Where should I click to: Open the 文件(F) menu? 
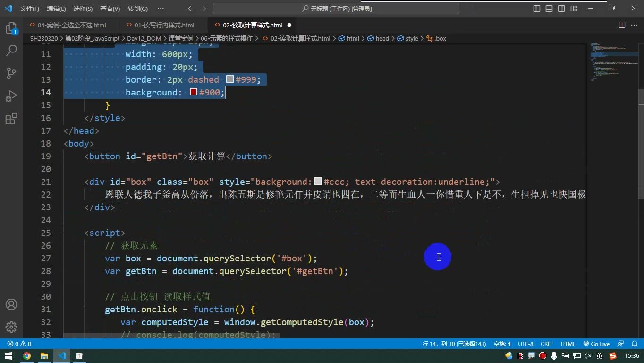click(30, 9)
